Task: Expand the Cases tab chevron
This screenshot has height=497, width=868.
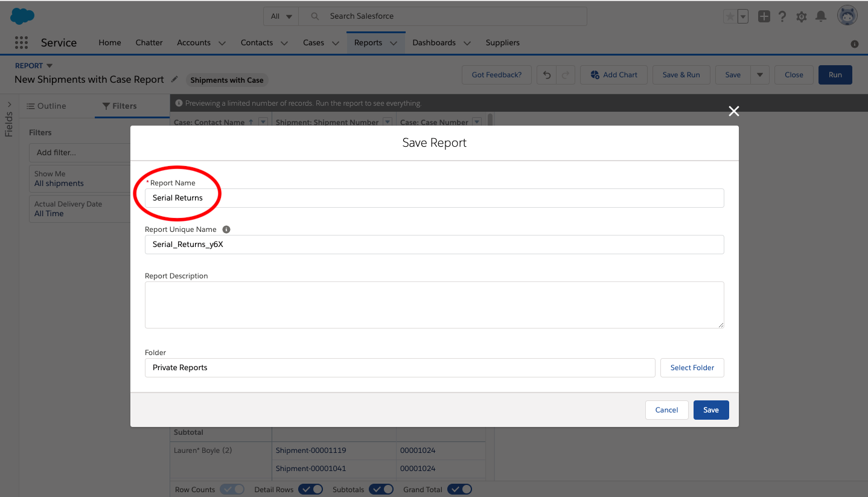Action: (335, 43)
